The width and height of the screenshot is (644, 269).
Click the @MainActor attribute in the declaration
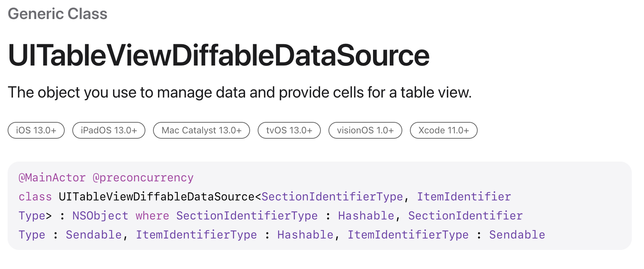52,178
